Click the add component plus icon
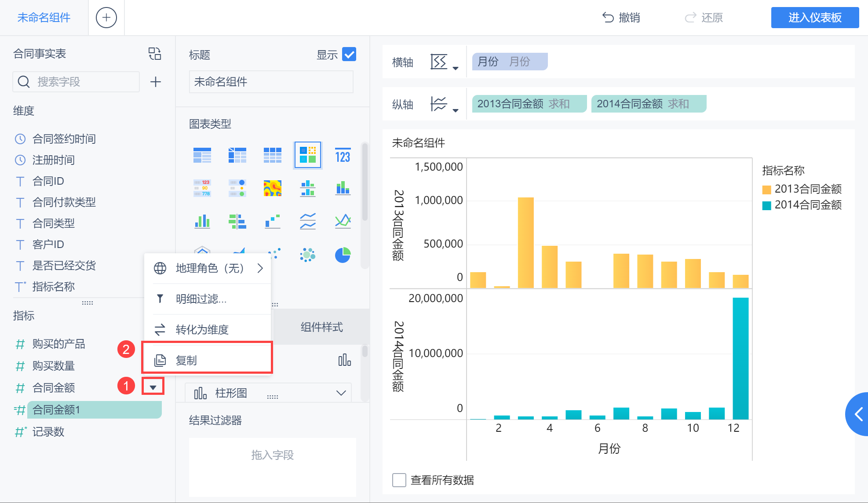The image size is (868, 503). pyautogui.click(x=106, y=18)
